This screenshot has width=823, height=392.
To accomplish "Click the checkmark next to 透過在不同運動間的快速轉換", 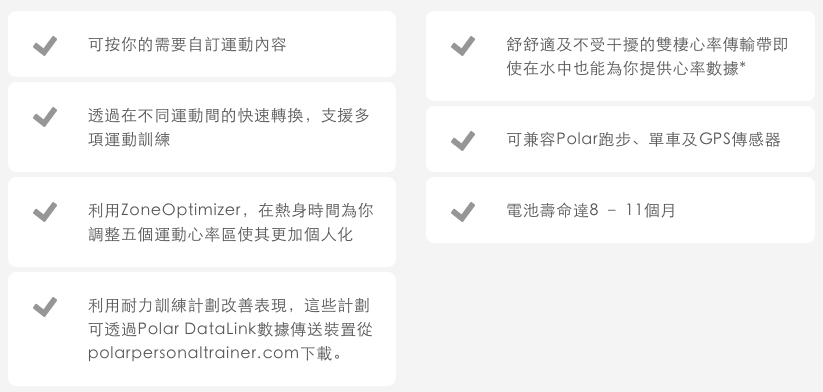I will click(x=45, y=116).
